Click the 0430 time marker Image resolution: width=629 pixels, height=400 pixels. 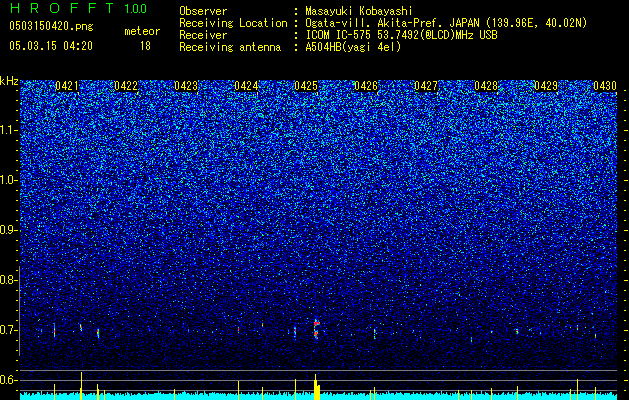[x=605, y=86]
